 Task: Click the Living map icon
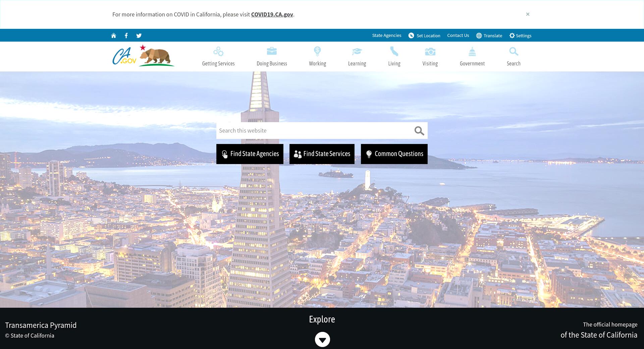coord(394,51)
